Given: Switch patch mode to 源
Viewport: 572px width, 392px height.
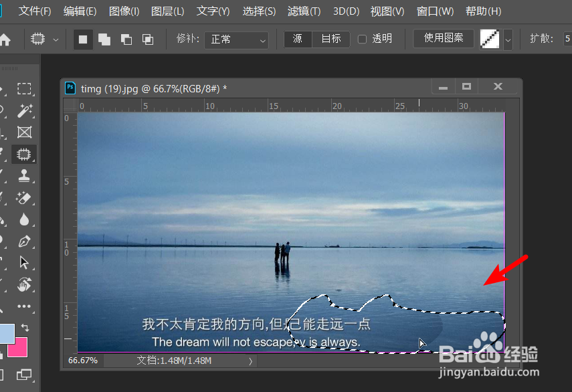Looking at the screenshot, I should coord(298,39).
